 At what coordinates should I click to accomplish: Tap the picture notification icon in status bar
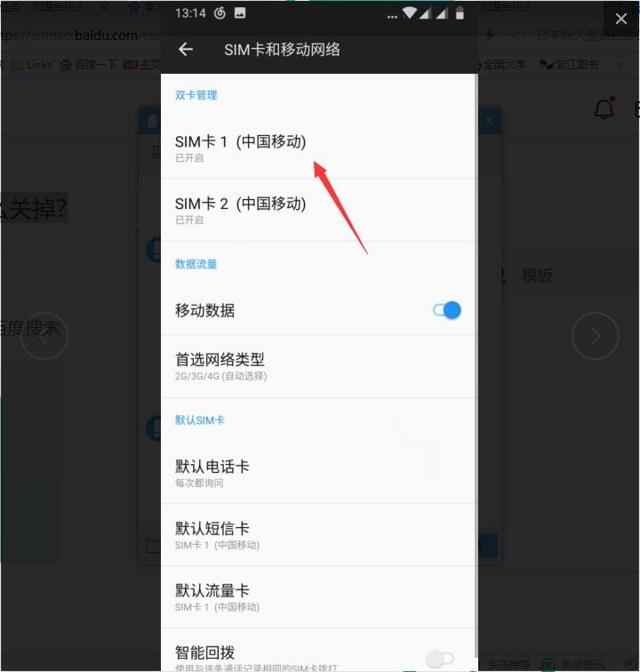(240, 13)
